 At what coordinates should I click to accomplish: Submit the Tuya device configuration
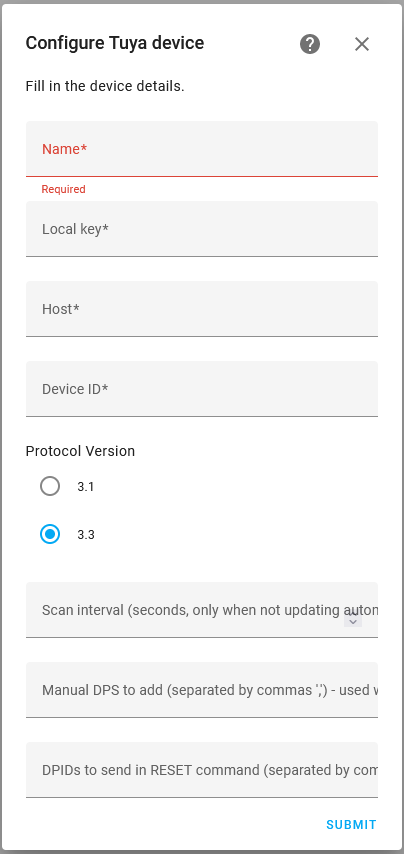pyautogui.click(x=351, y=825)
